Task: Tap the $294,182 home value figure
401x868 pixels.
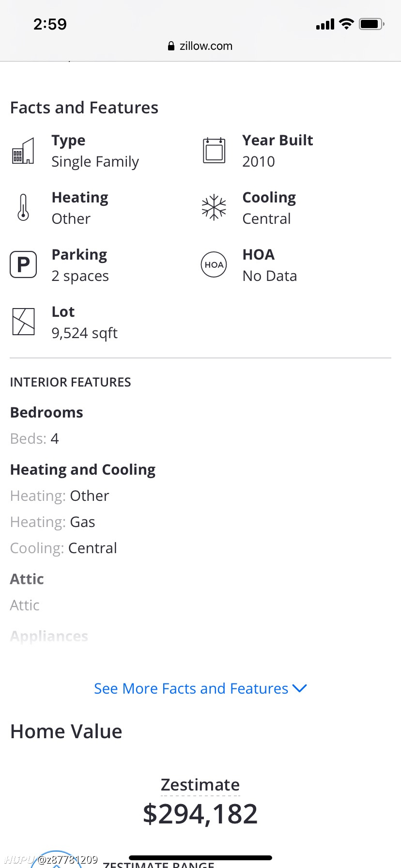Action: pos(200,814)
